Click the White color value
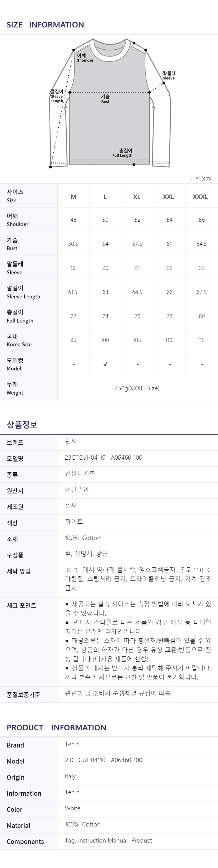 coord(73,808)
